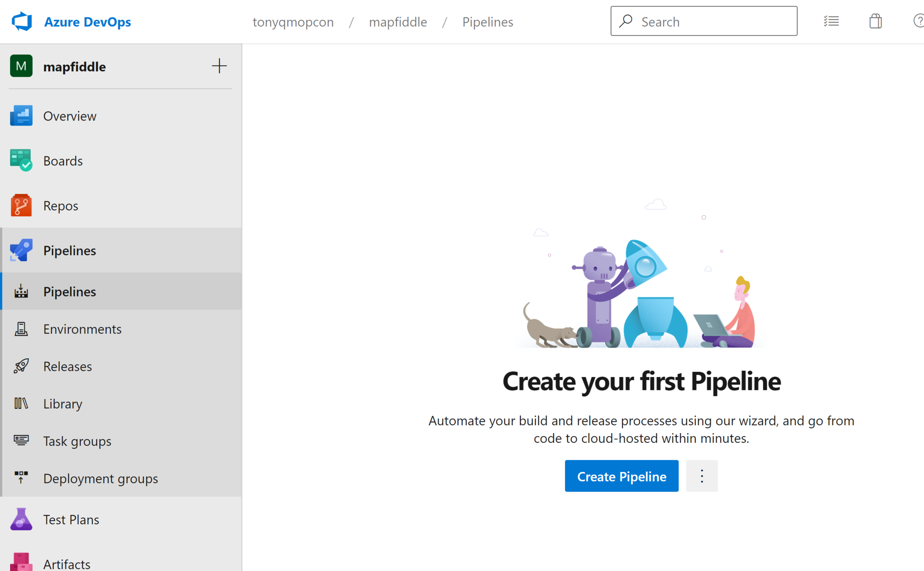Click the Create Pipeline button

[621, 476]
